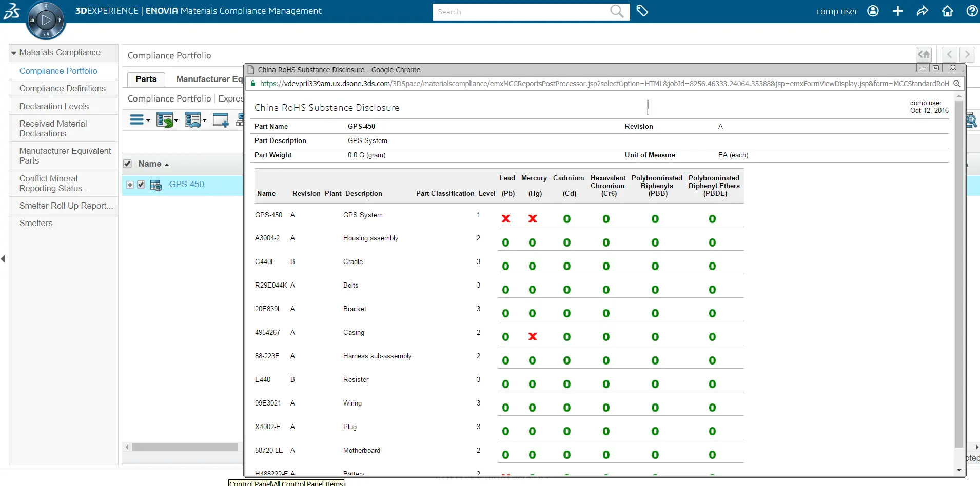Click the tag icon beside the search box
The width and height of the screenshot is (980, 486).
click(642, 11)
